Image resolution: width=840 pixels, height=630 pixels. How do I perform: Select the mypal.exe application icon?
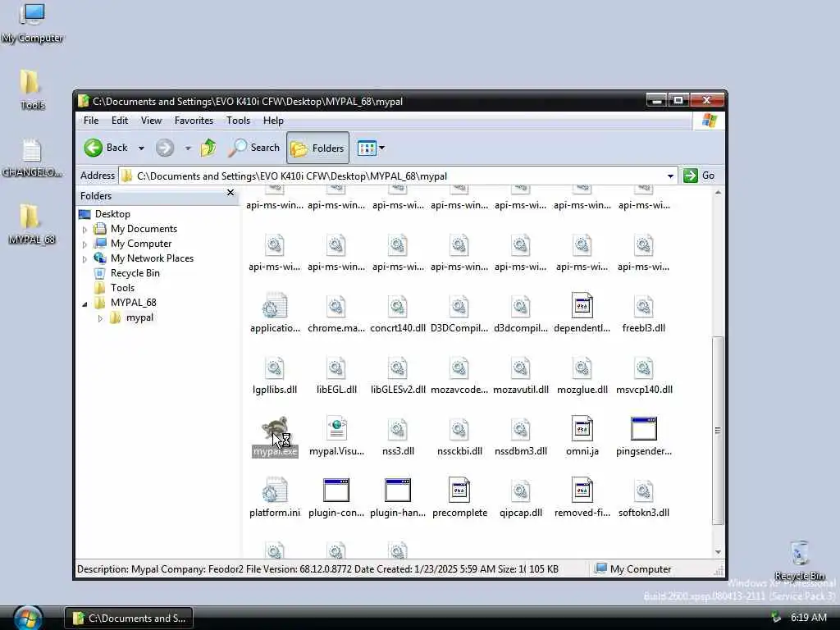pyautogui.click(x=275, y=429)
